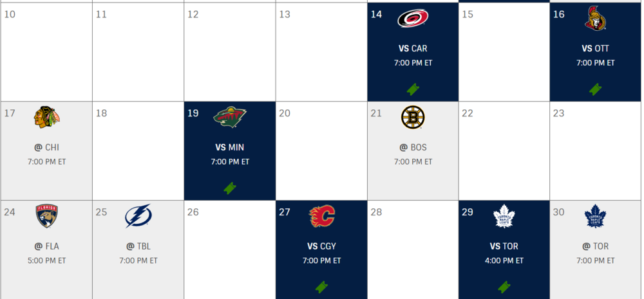Open the @ BOS game link

click(413, 147)
